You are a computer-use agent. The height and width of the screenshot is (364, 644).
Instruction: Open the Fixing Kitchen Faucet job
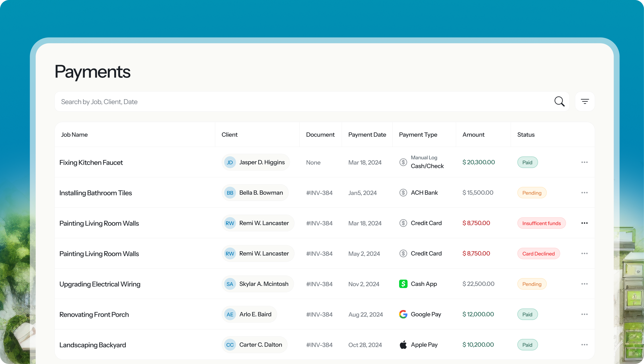(91, 163)
